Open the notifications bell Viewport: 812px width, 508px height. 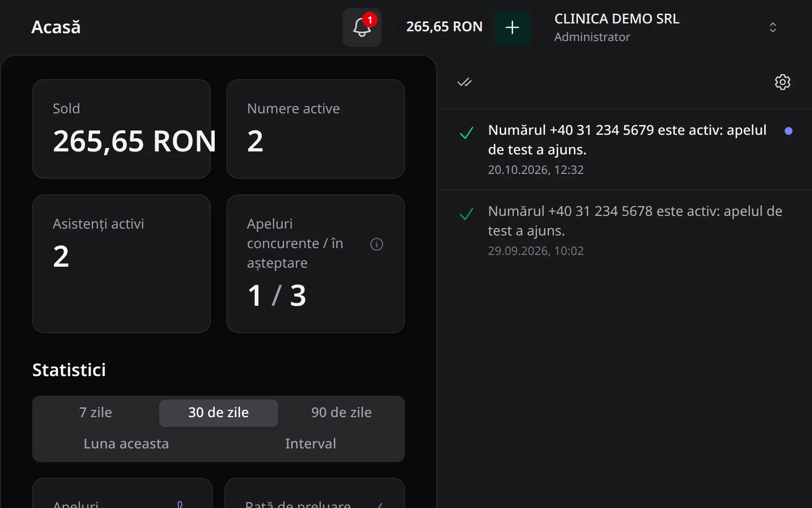[362, 27]
